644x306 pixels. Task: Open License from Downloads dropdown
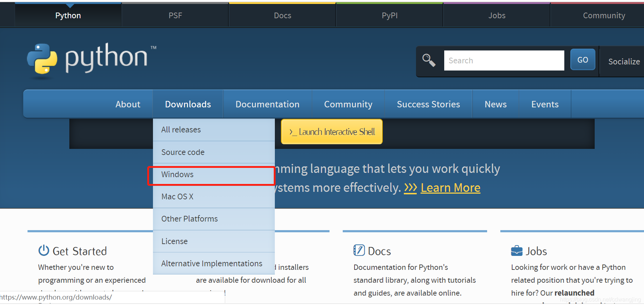(214, 241)
